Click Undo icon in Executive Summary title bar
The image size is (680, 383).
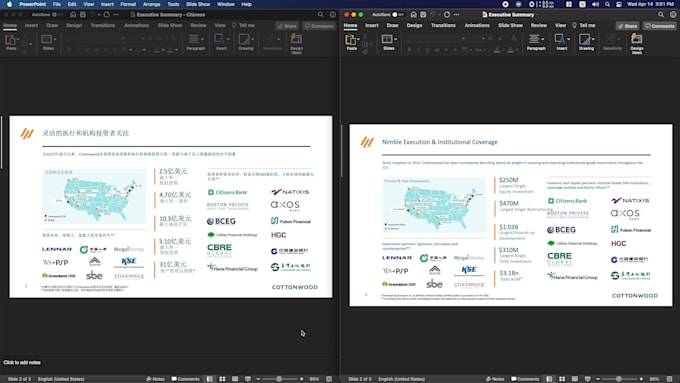click(x=433, y=14)
